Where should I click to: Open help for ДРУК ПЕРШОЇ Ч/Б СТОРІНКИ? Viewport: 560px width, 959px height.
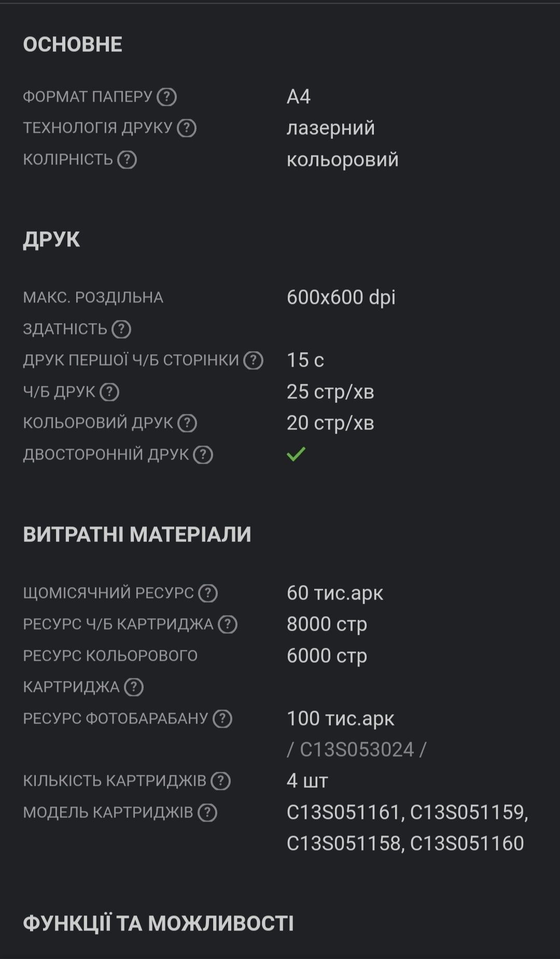tap(254, 360)
